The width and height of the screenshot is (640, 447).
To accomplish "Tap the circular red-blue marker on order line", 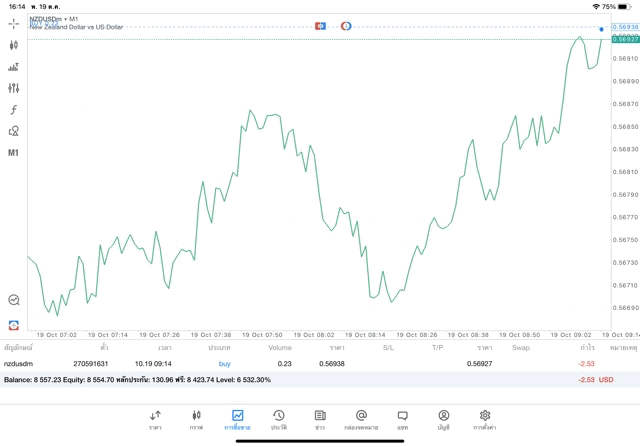I will pos(346,26).
